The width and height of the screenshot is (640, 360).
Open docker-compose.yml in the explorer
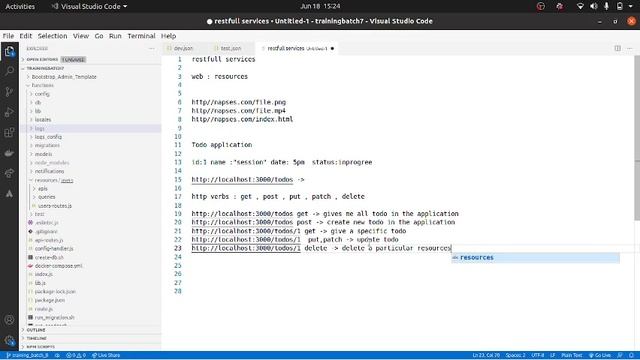click(x=58, y=266)
